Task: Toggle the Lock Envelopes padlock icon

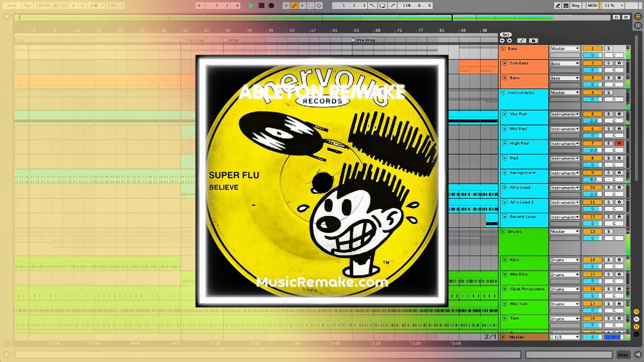Action: coord(533,41)
